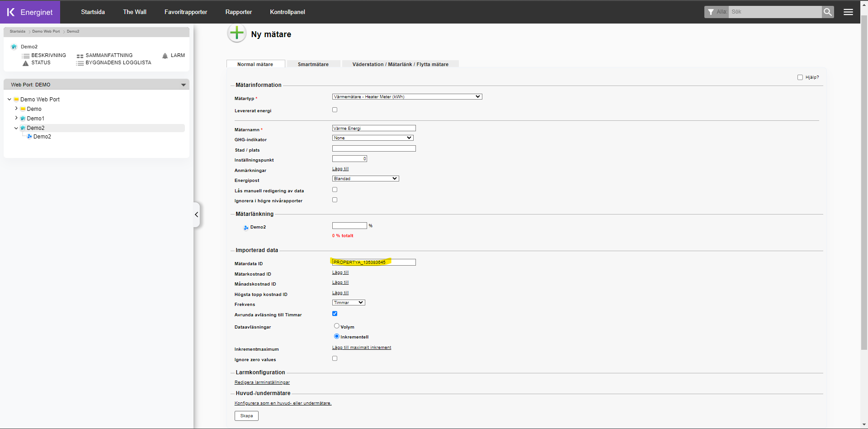This screenshot has width=868, height=429.
Task: Enable Lås manuell redigering av data
Action: point(335,190)
